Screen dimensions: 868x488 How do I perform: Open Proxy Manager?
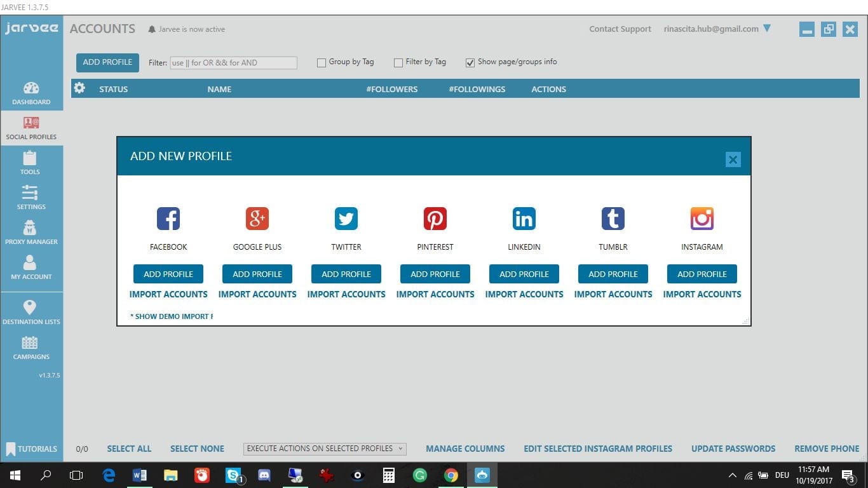pyautogui.click(x=31, y=233)
